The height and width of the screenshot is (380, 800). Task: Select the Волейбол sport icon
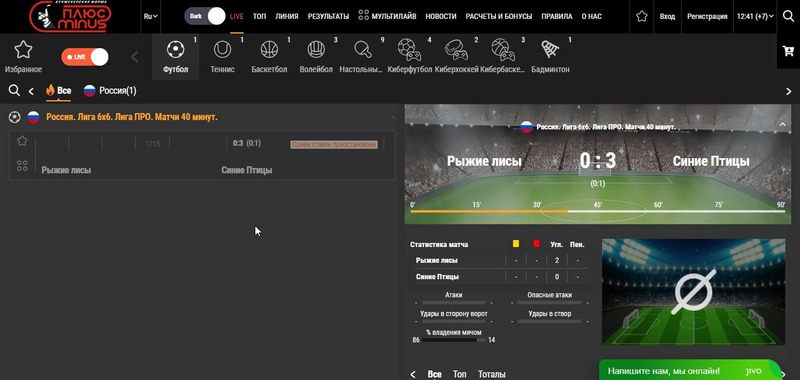click(x=316, y=57)
